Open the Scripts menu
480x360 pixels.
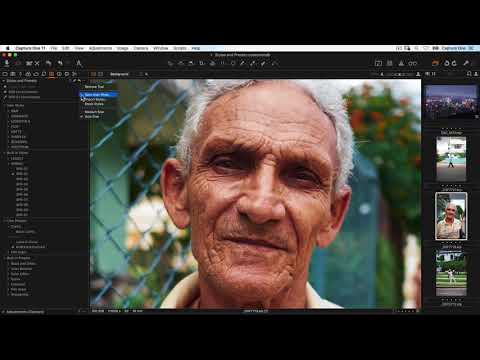(180, 48)
